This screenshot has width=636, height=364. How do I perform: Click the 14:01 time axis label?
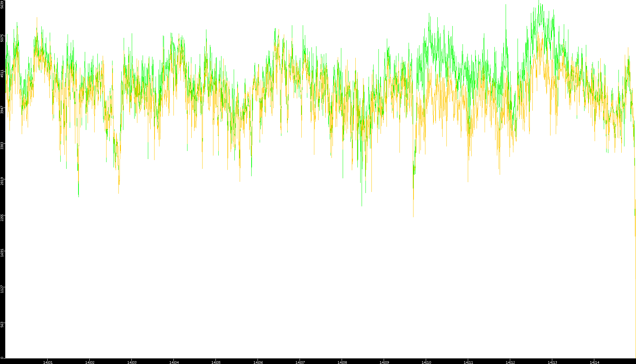48,362
